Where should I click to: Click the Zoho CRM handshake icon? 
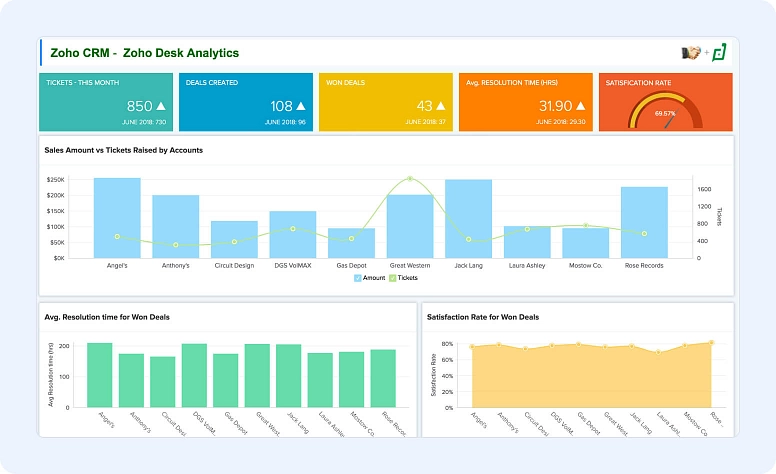point(688,52)
